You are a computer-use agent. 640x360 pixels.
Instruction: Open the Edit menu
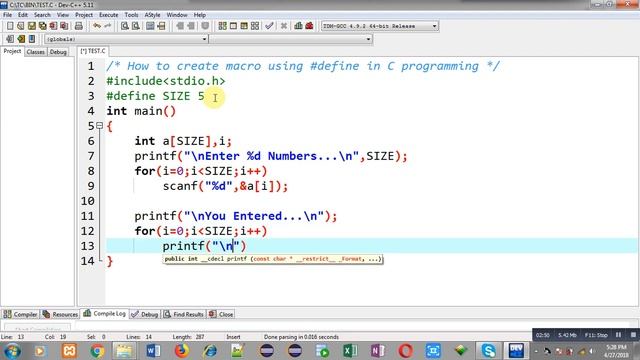23,15
